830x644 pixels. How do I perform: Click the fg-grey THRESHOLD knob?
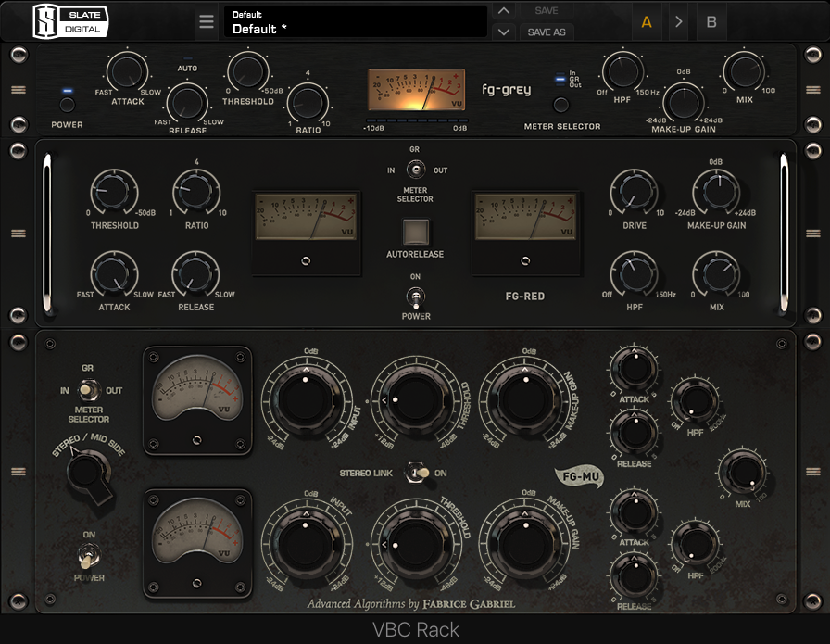[x=247, y=70]
